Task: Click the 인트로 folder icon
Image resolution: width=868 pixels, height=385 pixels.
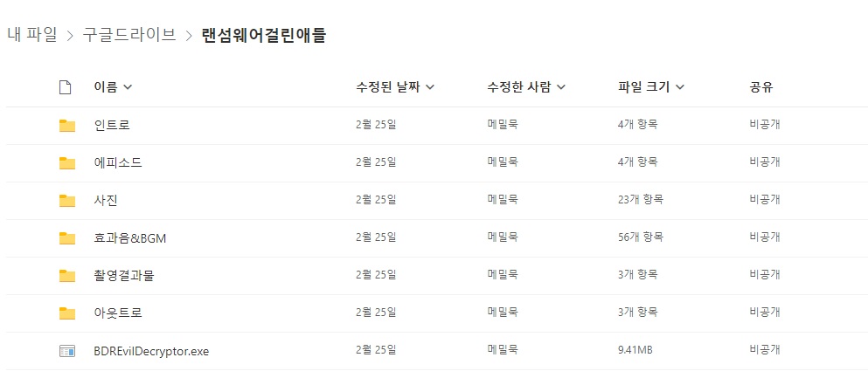Action: coord(67,126)
